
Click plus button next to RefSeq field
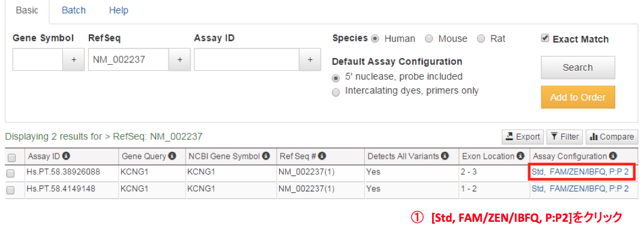(179, 59)
